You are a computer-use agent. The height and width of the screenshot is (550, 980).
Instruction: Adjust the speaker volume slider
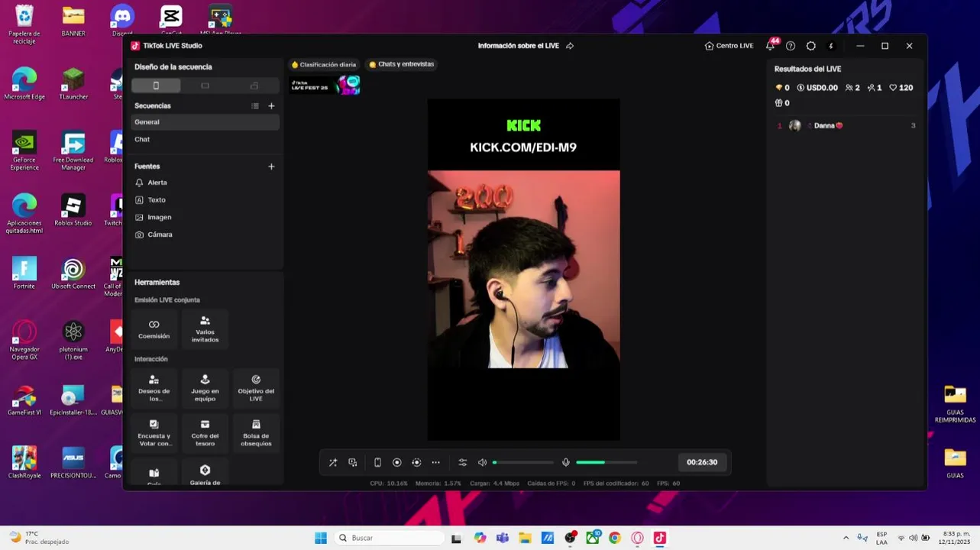click(x=523, y=462)
